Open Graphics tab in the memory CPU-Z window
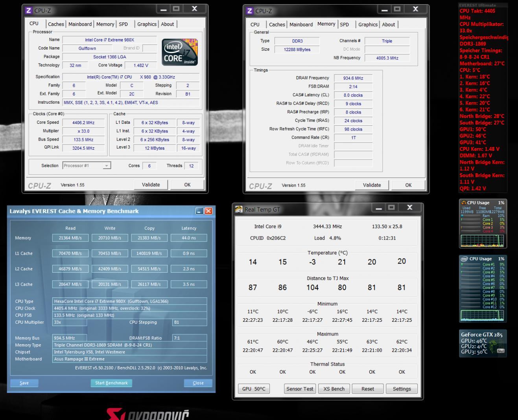Image resolution: width=518 pixels, height=420 pixels. [368, 24]
